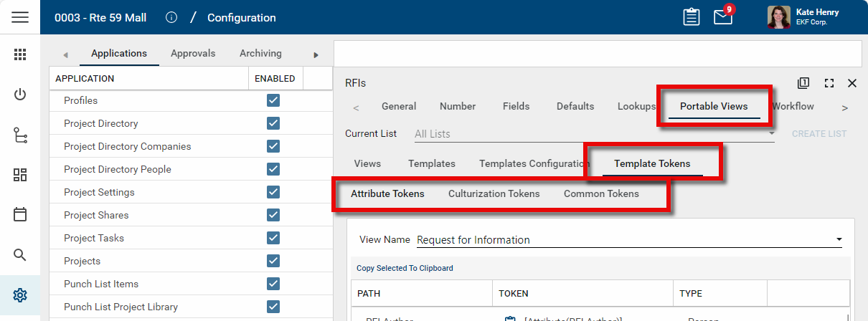Toggle the Project Settings enabled checkbox
The width and height of the screenshot is (868, 321).
(x=273, y=192)
